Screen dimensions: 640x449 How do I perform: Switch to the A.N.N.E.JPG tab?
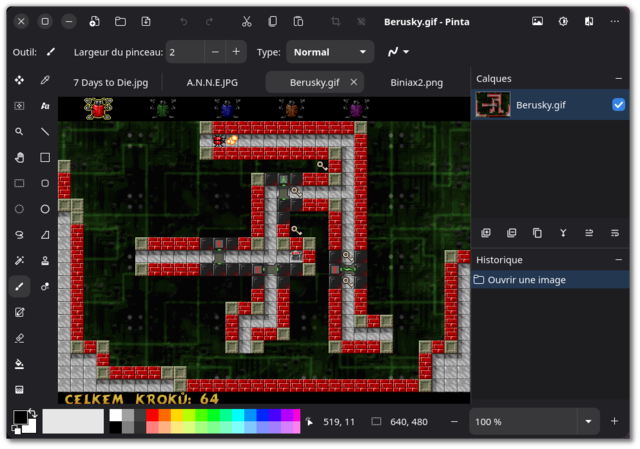(212, 82)
